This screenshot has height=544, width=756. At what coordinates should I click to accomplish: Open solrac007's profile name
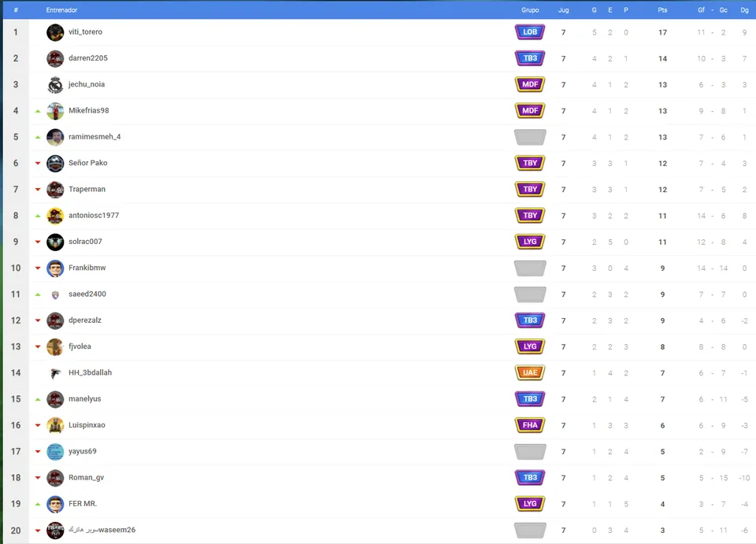coord(85,242)
